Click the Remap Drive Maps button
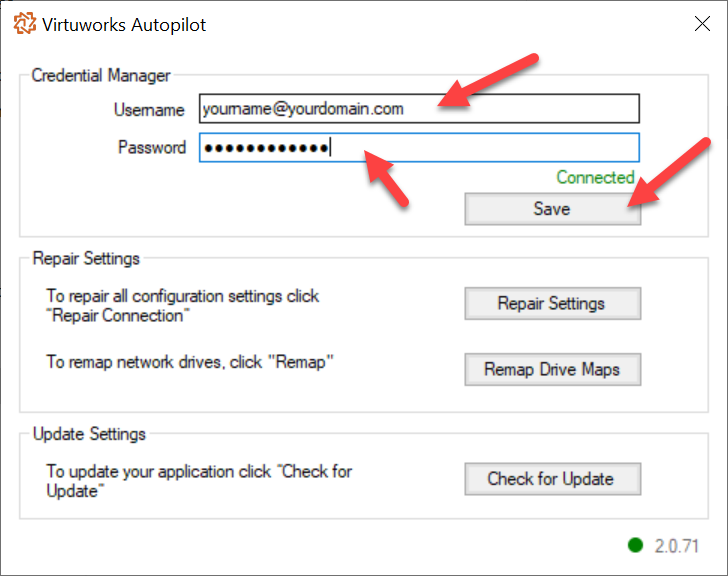Screen dimensions: 728x576 click(x=552, y=369)
